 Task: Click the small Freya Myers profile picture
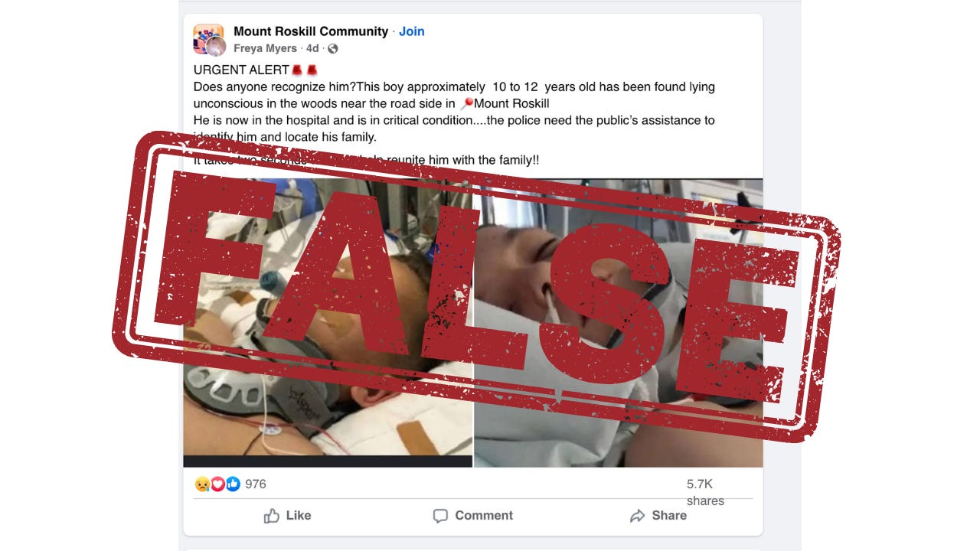(x=216, y=47)
